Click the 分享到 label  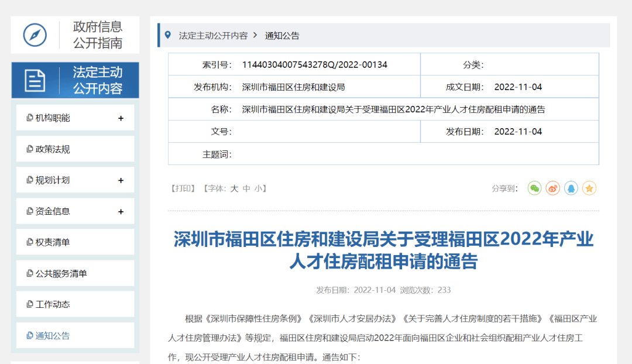[504, 188]
